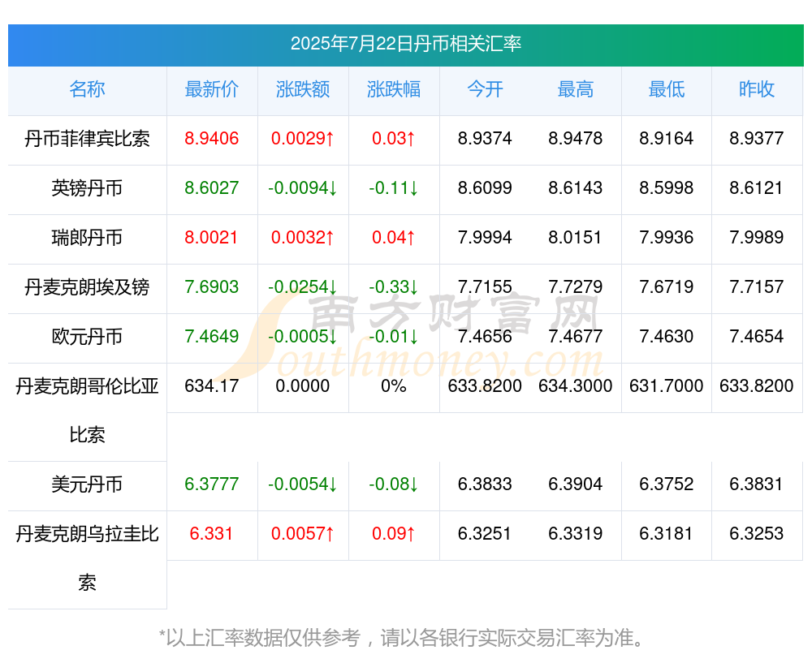Select the 瑞郎丹币 row name
Screen dimensions: 812x663
click(x=87, y=238)
